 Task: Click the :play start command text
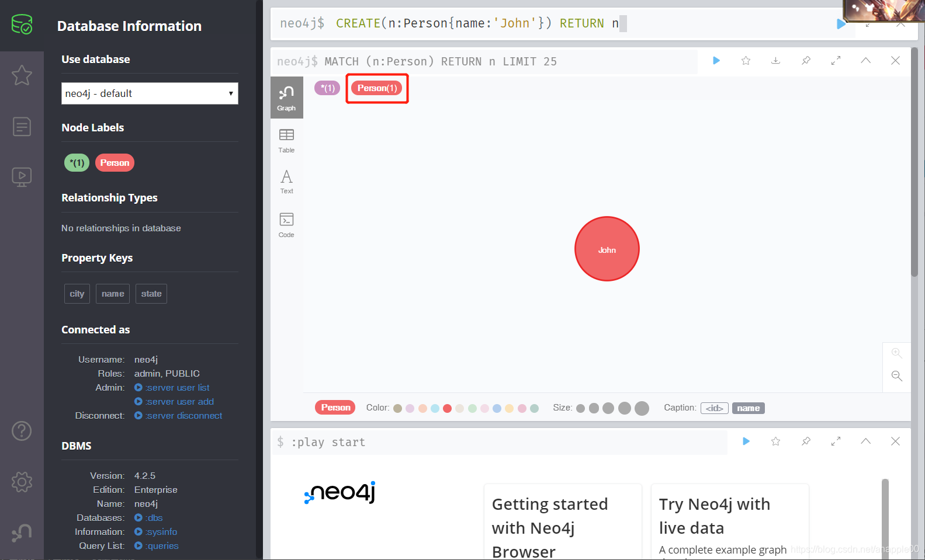point(328,442)
